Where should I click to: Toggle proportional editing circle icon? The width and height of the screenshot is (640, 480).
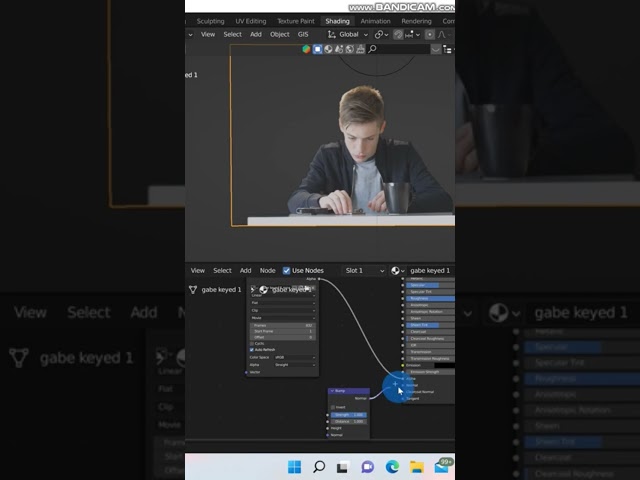coord(429,35)
